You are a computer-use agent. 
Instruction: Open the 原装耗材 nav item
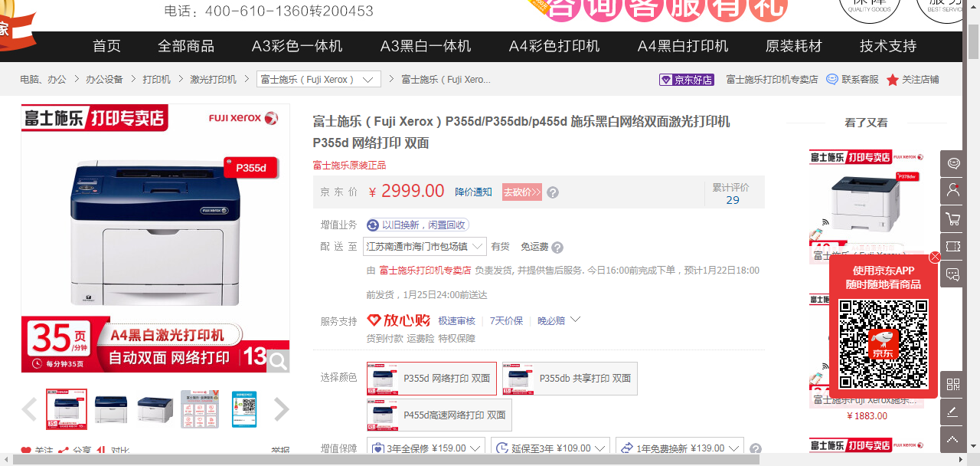click(x=794, y=46)
